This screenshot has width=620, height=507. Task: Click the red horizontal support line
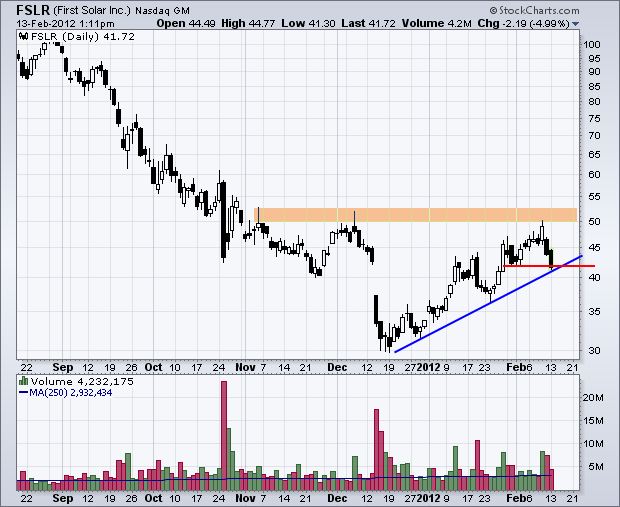point(549,266)
